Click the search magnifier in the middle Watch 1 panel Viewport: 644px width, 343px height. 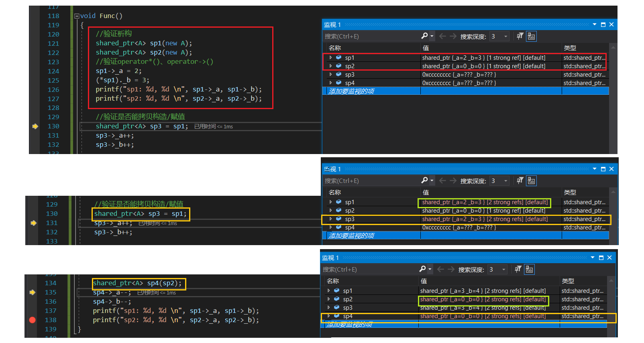424,181
